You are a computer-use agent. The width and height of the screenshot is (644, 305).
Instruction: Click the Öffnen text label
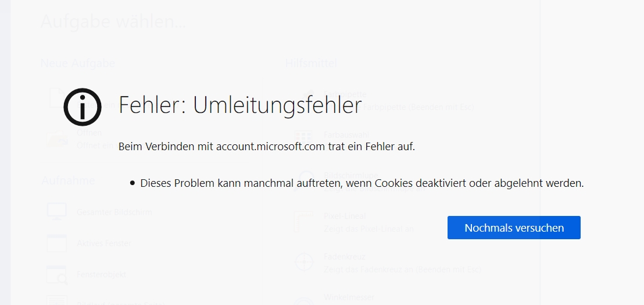(89, 133)
